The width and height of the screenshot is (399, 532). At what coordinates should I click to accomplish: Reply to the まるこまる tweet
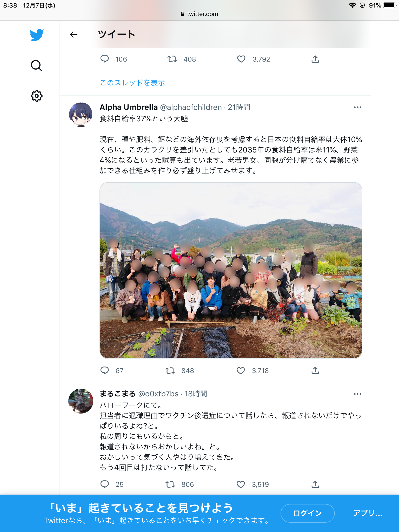105,484
